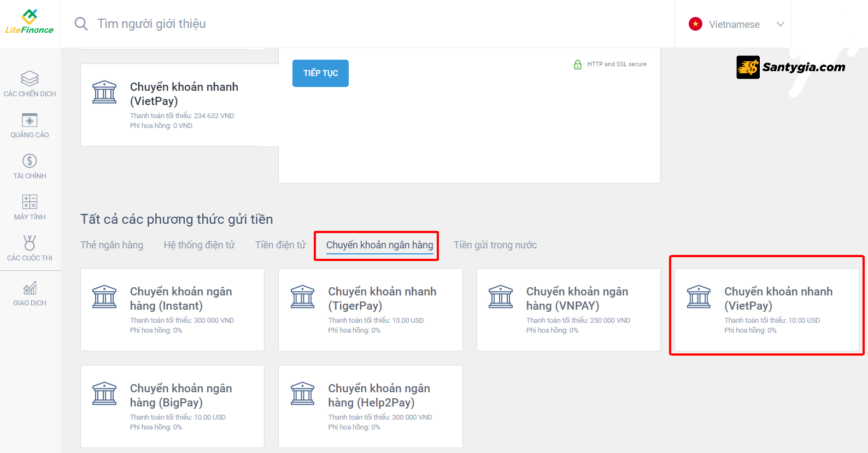The height and width of the screenshot is (453, 868).
Task: Click TigerPay card's 10.00 USD minimum text
Action: [376, 321]
